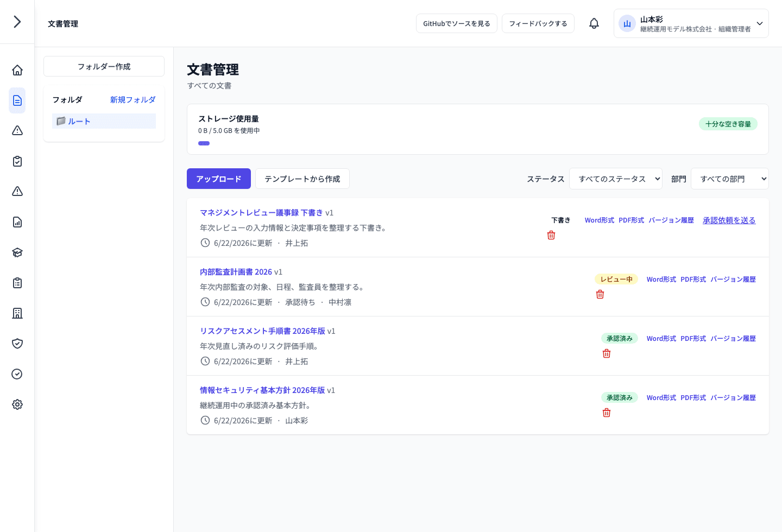Select the ルート folder
The width and height of the screenshot is (782, 532).
click(x=104, y=121)
